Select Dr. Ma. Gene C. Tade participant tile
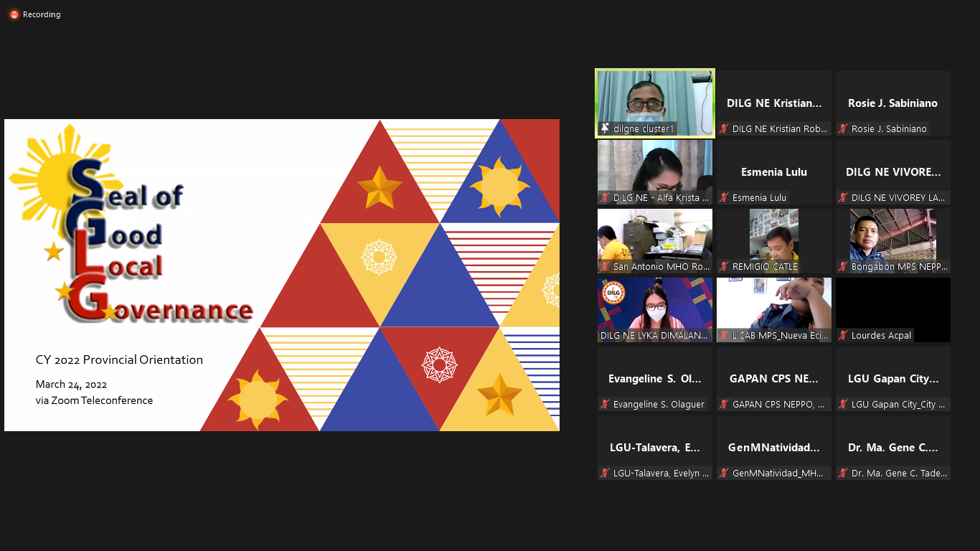This screenshot has width=980, height=551. point(893,448)
